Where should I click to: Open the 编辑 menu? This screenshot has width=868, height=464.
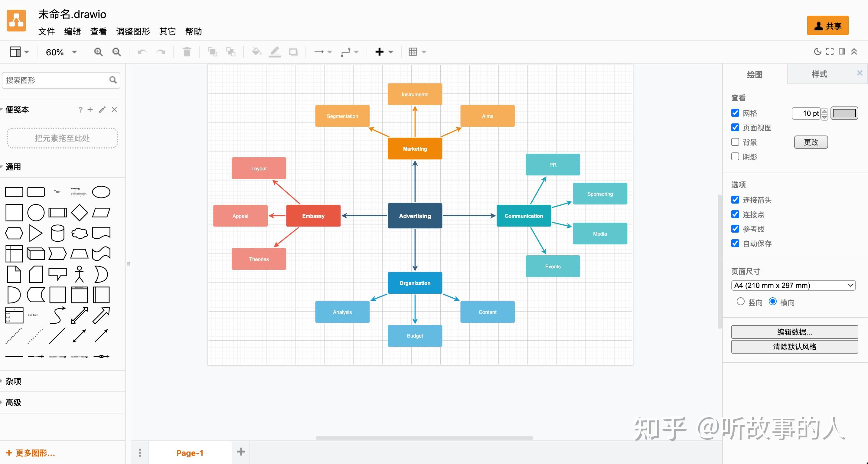[73, 31]
